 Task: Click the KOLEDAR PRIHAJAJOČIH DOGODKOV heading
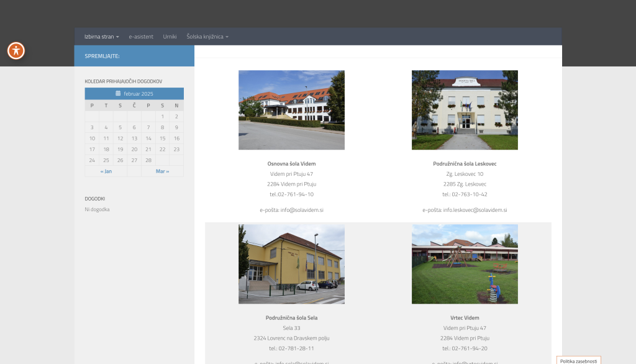[x=124, y=81]
